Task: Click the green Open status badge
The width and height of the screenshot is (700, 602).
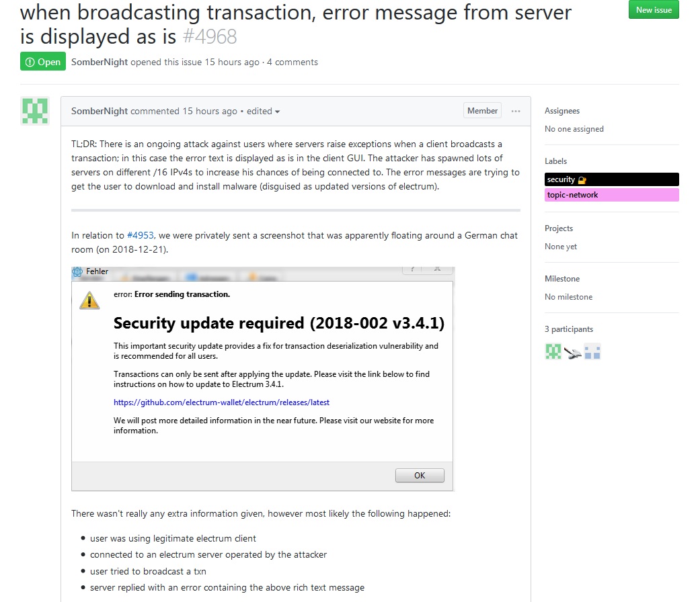Action: 43,62
